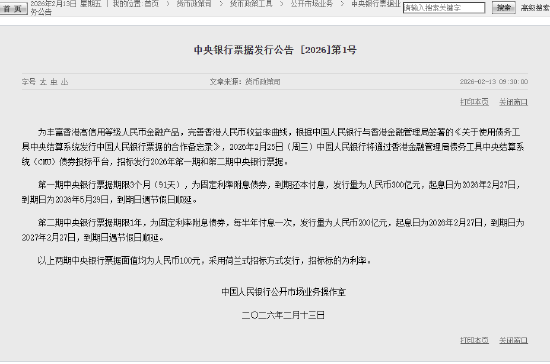Screen dimensions: 550x364
Task: Click the date line 二〇二六年二月十三日
Action: point(283,315)
